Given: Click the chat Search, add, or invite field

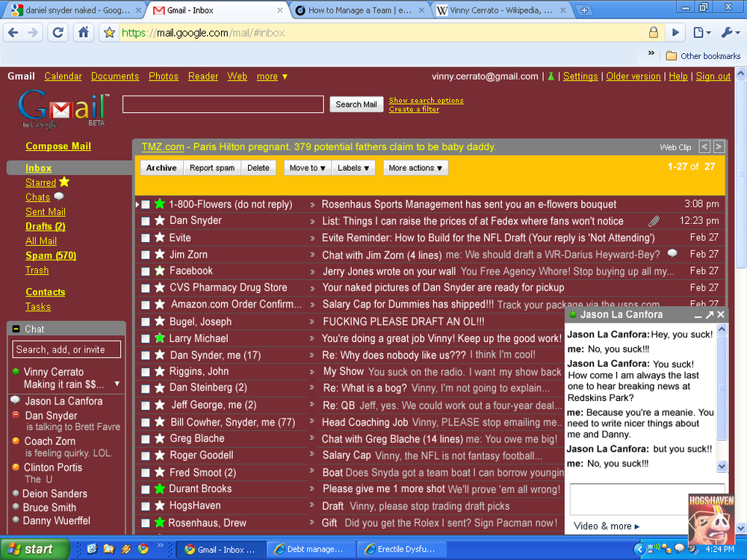Looking at the screenshot, I should (66, 349).
